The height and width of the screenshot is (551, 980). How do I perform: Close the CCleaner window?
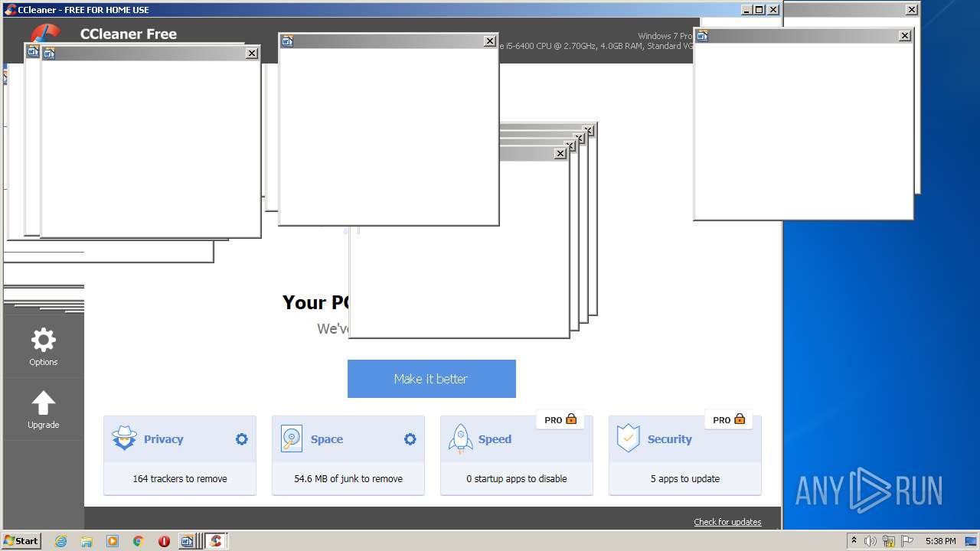pos(773,9)
